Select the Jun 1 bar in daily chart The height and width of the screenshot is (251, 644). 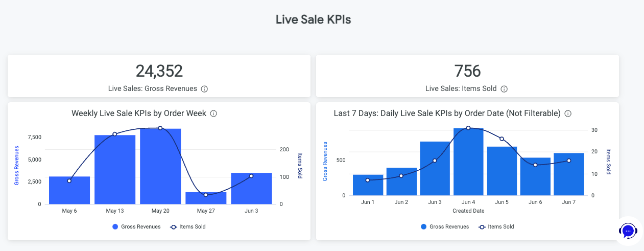coord(368,186)
